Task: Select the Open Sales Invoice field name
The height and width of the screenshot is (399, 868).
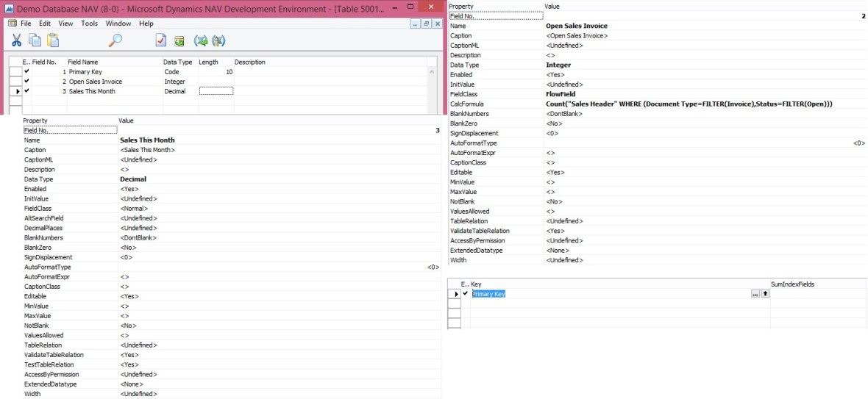Action: click(x=96, y=82)
